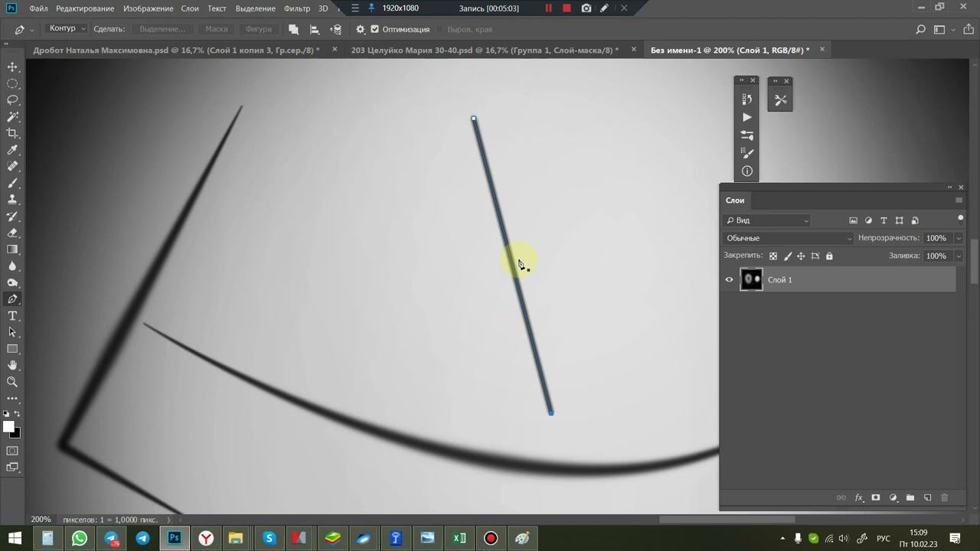This screenshot has height=551, width=980.
Task: Add a layer mask in Layers panel
Action: pyautogui.click(x=876, y=497)
